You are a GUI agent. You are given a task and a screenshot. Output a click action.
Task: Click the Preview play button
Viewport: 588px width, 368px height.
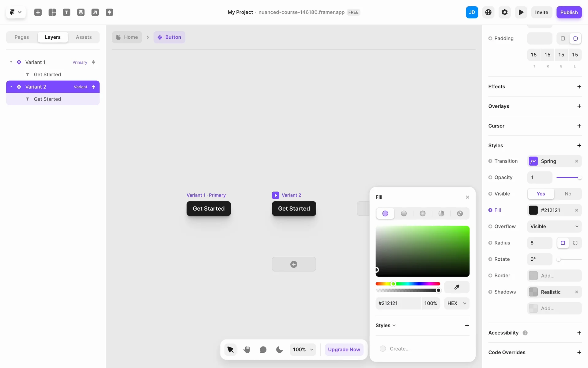click(x=521, y=12)
